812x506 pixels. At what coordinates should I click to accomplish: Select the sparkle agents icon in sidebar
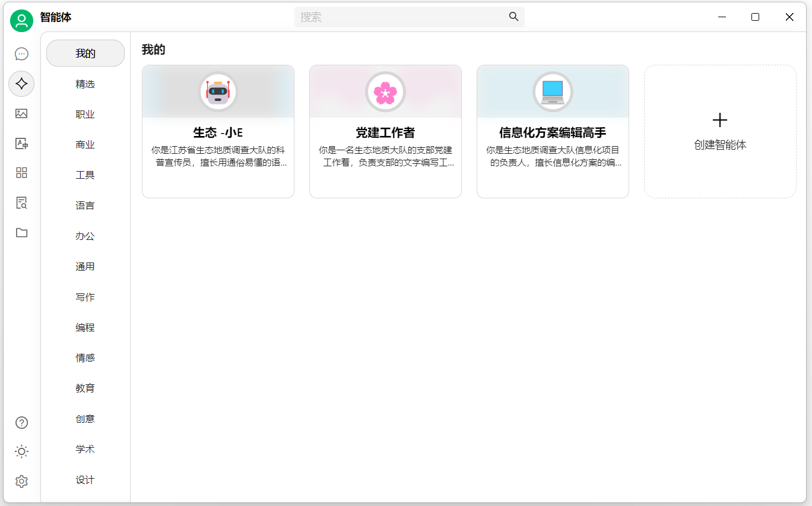21,84
